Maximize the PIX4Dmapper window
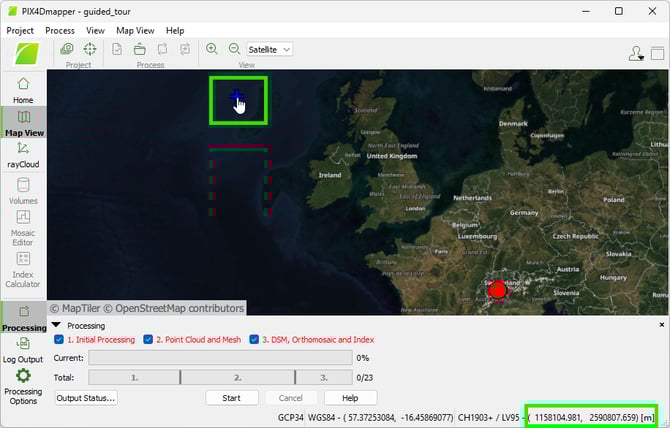This screenshot has height=428, width=670. click(x=619, y=11)
